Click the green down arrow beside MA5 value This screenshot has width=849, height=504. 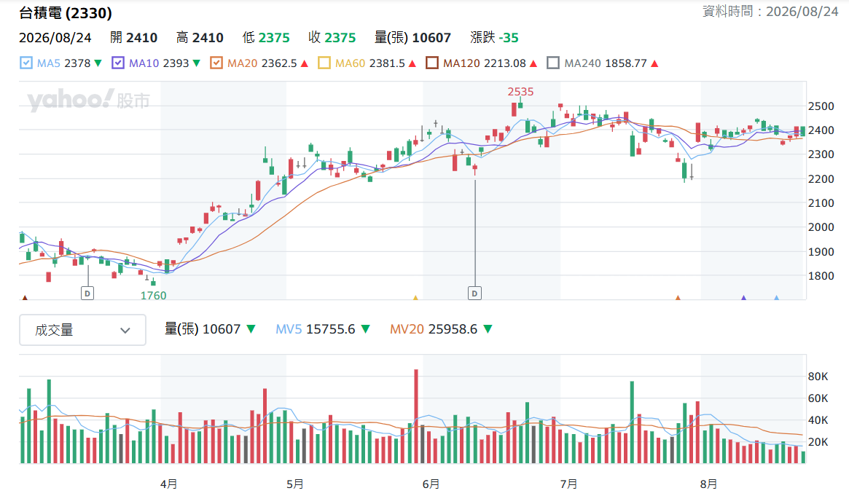pyautogui.click(x=98, y=63)
